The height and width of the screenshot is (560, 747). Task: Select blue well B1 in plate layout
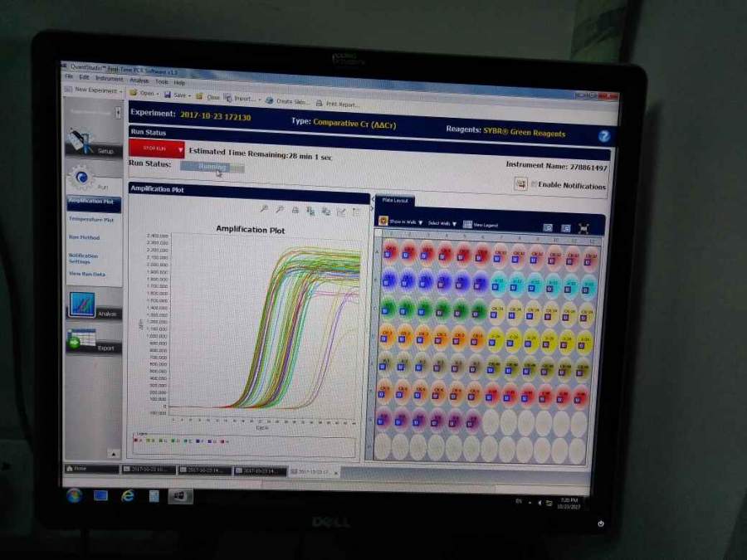tap(388, 280)
